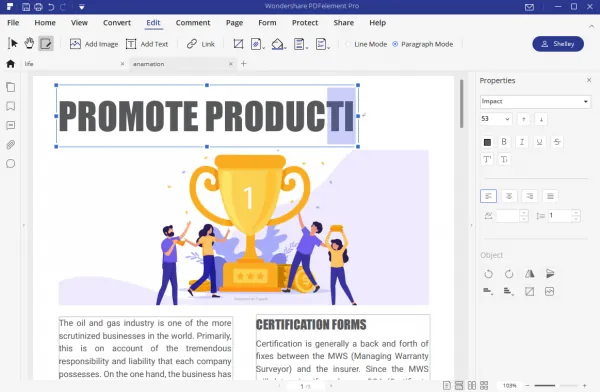
Task: Click Add Image in the toolbar
Action: coord(94,44)
